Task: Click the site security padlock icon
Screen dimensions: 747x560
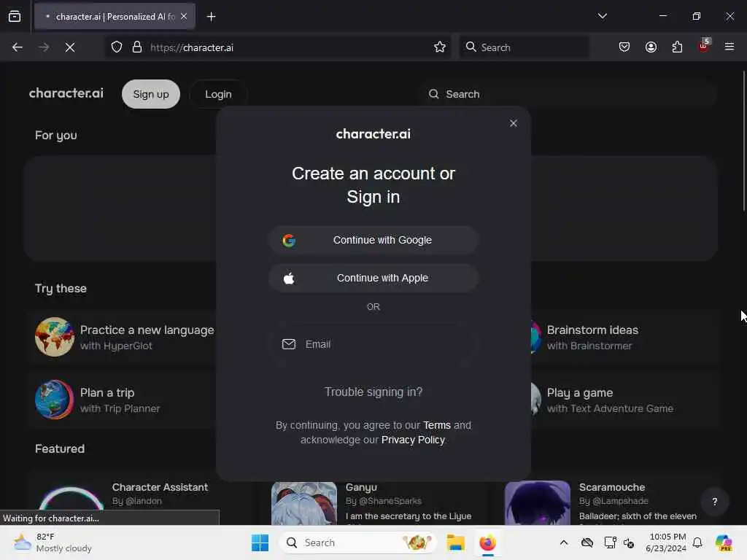Action: click(x=137, y=47)
